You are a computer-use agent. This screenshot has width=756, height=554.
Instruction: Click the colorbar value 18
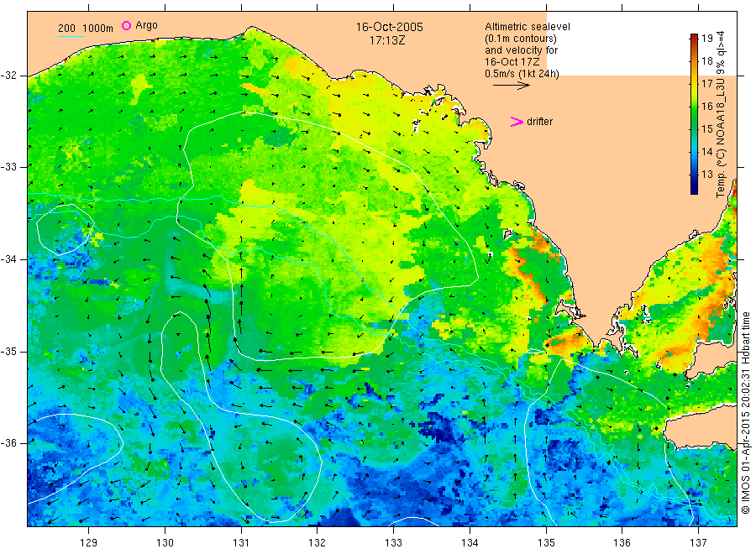pyautogui.click(x=706, y=61)
